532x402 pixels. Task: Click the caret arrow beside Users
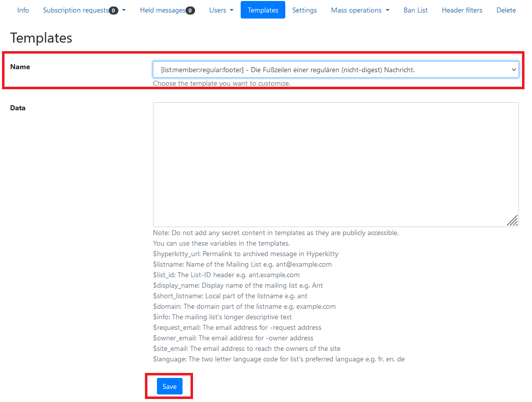232,11
